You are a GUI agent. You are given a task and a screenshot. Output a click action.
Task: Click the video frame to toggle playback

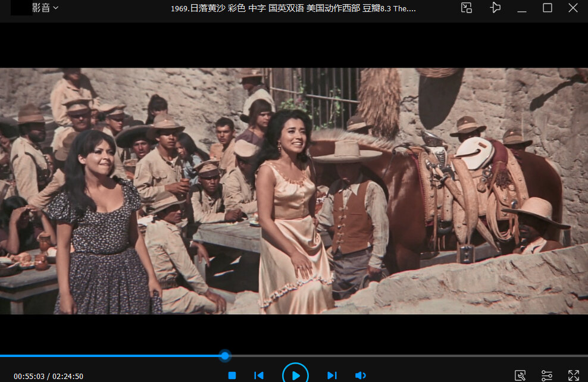[x=294, y=191]
